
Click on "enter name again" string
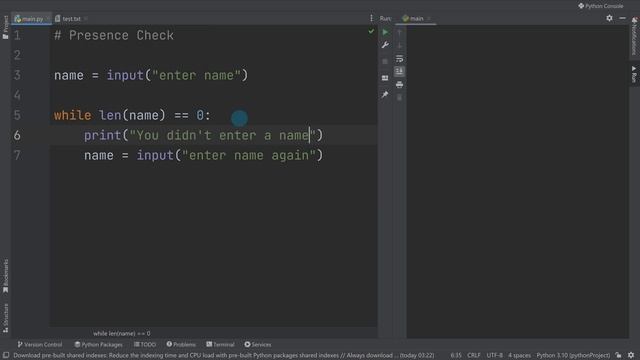tap(249, 155)
